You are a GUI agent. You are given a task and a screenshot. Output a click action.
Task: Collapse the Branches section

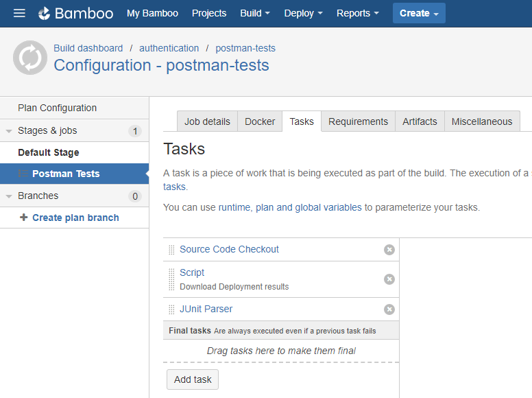point(10,196)
